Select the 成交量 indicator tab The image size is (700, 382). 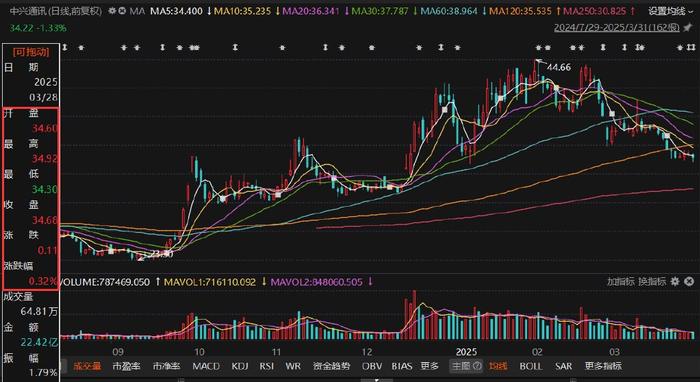pyautogui.click(x=87, y=366)
